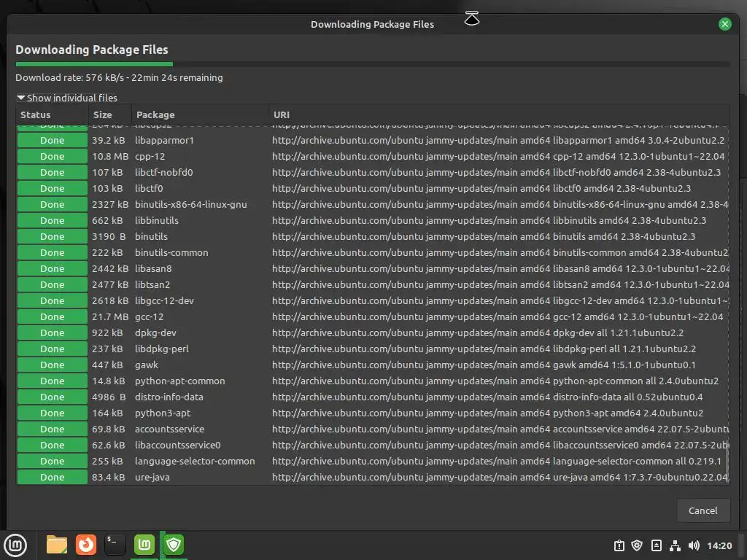
Task: Launch Firefox from the taskbar
Action: (x=86, y=545)
